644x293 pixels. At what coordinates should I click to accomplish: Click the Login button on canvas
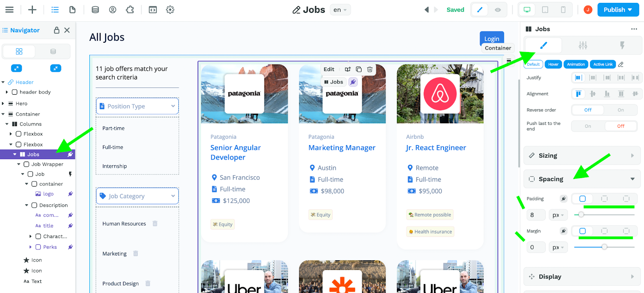click(492, 39)
